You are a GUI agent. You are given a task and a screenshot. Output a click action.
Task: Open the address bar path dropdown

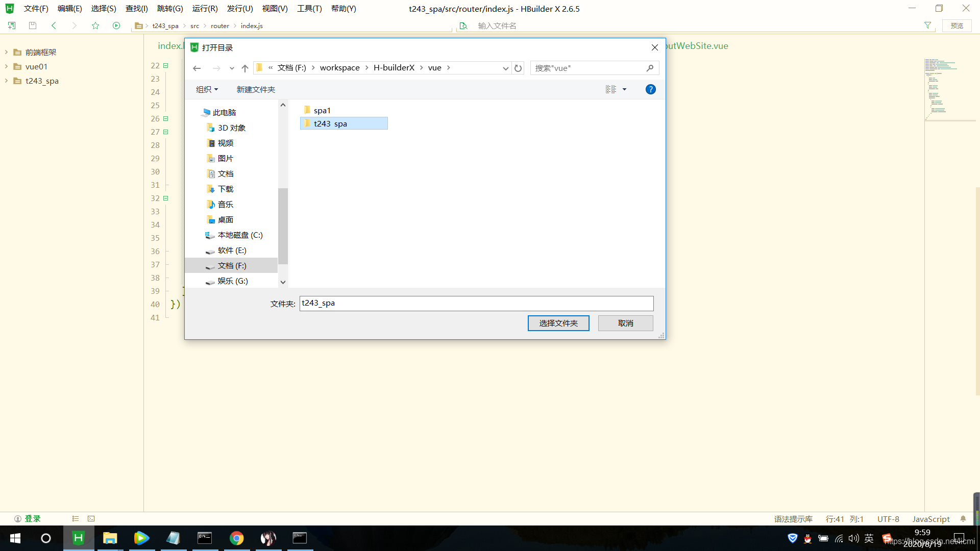click(505, 68)
